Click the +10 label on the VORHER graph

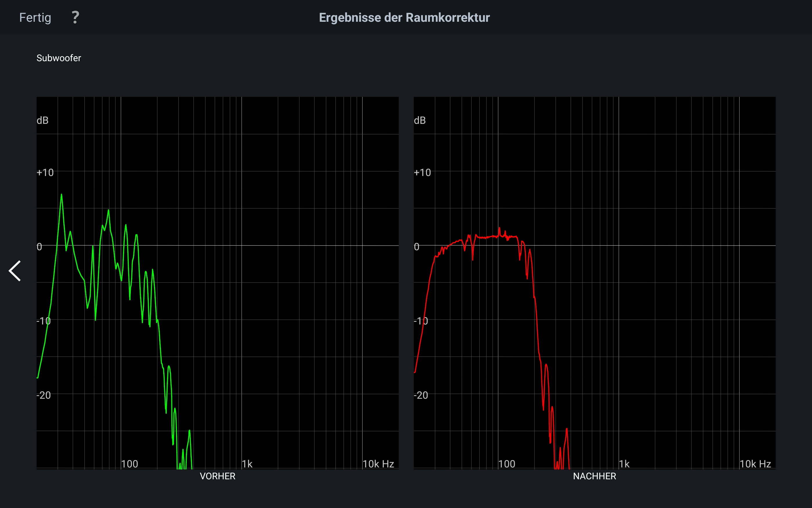(x=45, y=173)
